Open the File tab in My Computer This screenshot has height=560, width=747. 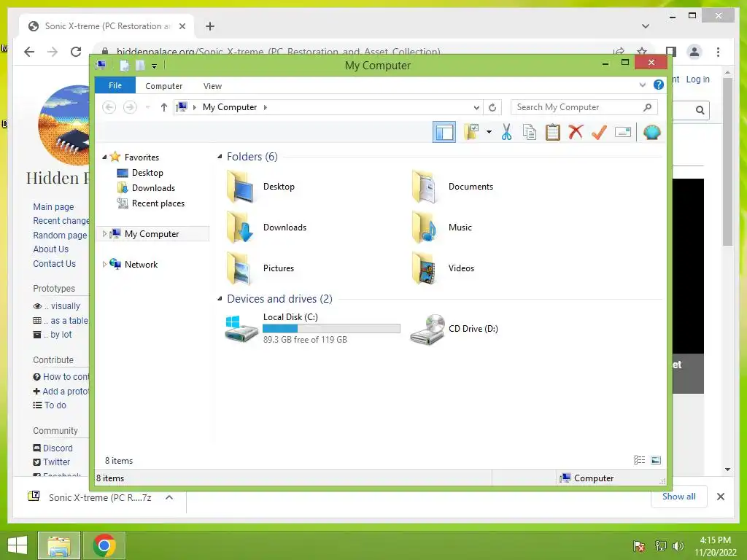click(115, 86)
